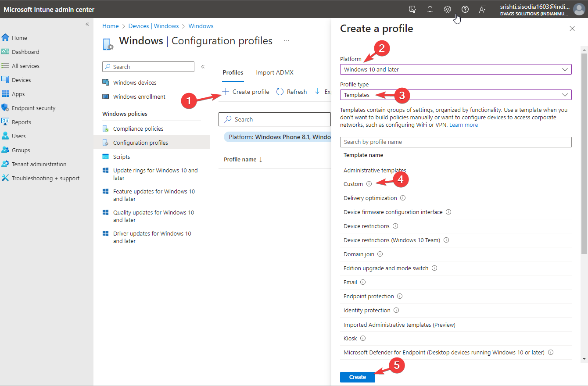This screenshot has height=386, width=588.
Task: Click the Search by profile name field
Action: [x=455, y=142]
